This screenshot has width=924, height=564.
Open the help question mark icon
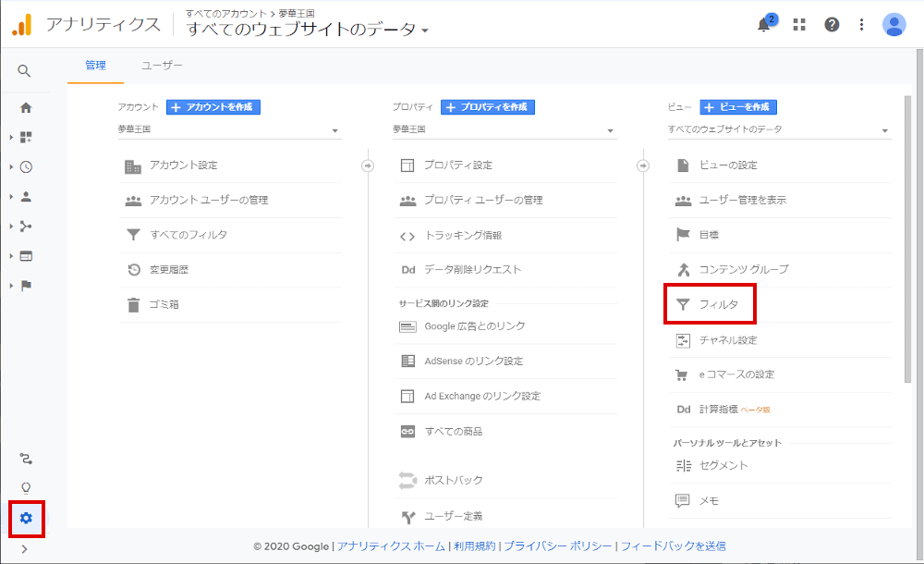pyautogui.click(x=832, y=25)
